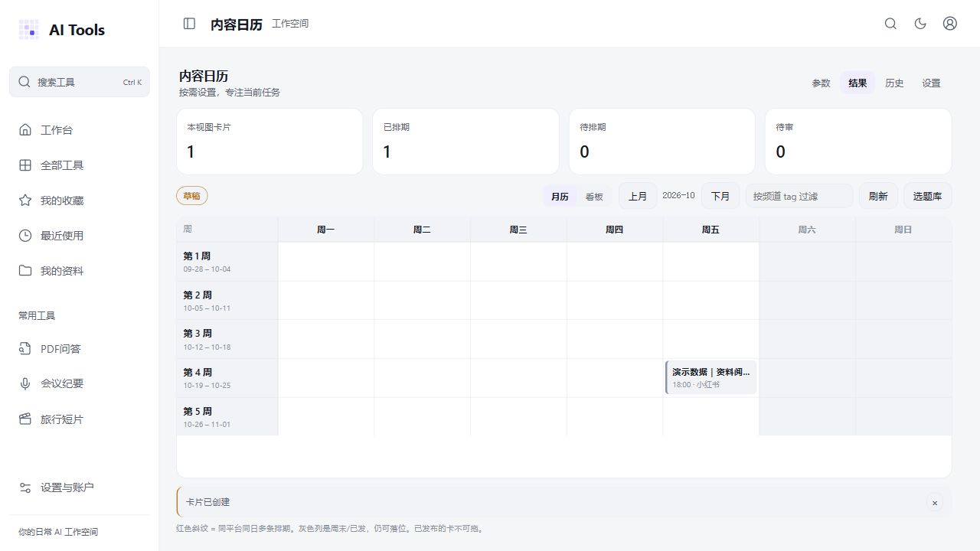Open the 选题库 button
Image resolution: width=980 pixels, height=551 pixels.
[928, 196]
